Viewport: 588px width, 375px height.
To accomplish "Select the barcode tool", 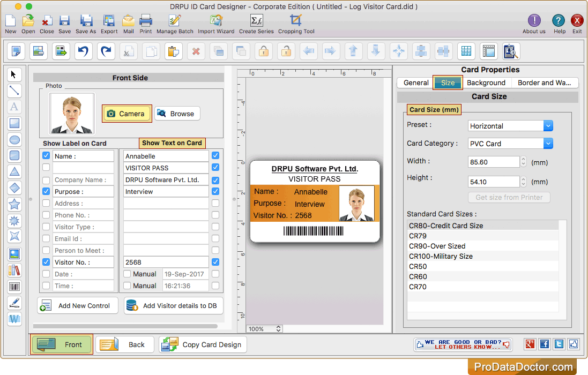I will click(x=14, y=287).
